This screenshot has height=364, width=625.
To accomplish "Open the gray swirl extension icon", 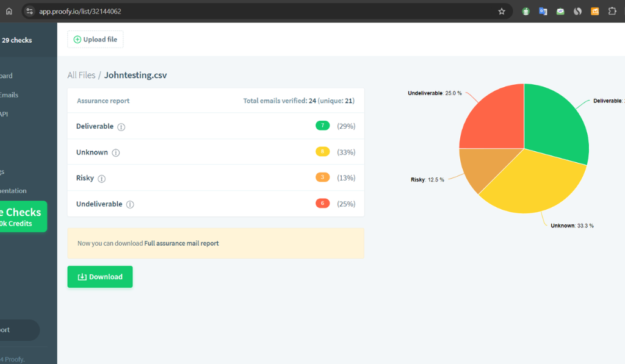I will pyautogui.click(x=577, y=11).
